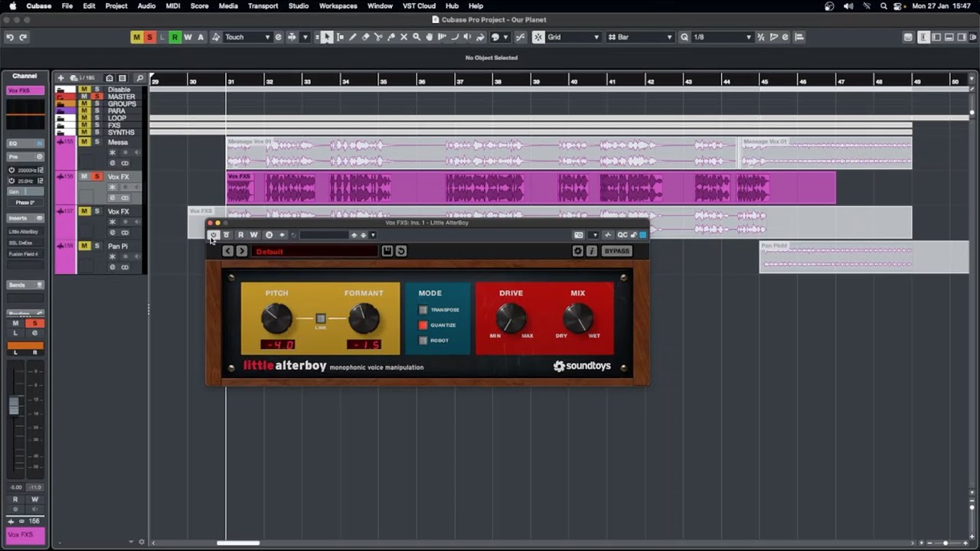This screenshot has width=980, height=551.
Task: Click the BYPASS button in Little AlterBoy
Action: [x=616, y=251]
